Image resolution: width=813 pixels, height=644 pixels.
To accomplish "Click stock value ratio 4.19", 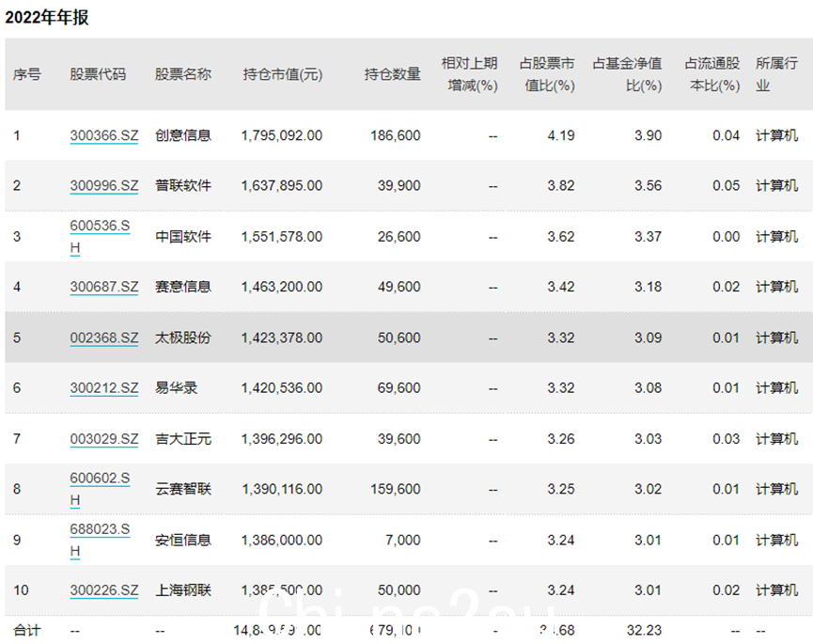I will [561, 136].
